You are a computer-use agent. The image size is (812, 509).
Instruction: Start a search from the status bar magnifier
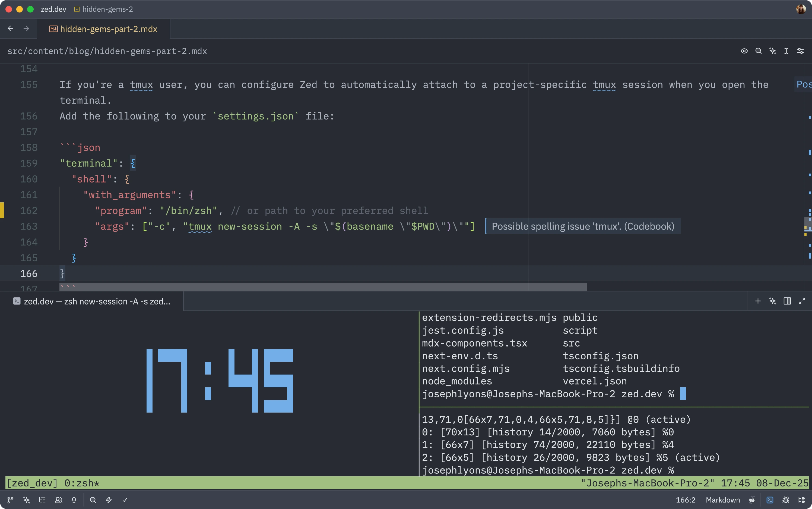coord(93,500)
